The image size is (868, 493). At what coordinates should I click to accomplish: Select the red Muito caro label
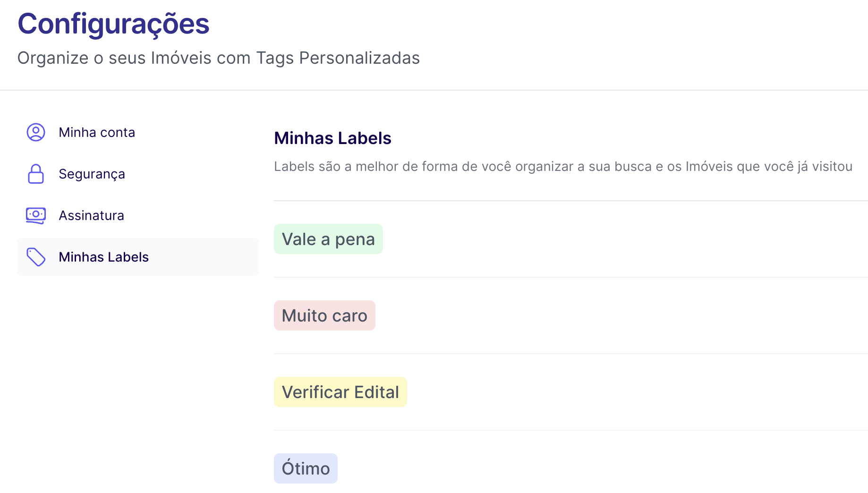[324, 315]
